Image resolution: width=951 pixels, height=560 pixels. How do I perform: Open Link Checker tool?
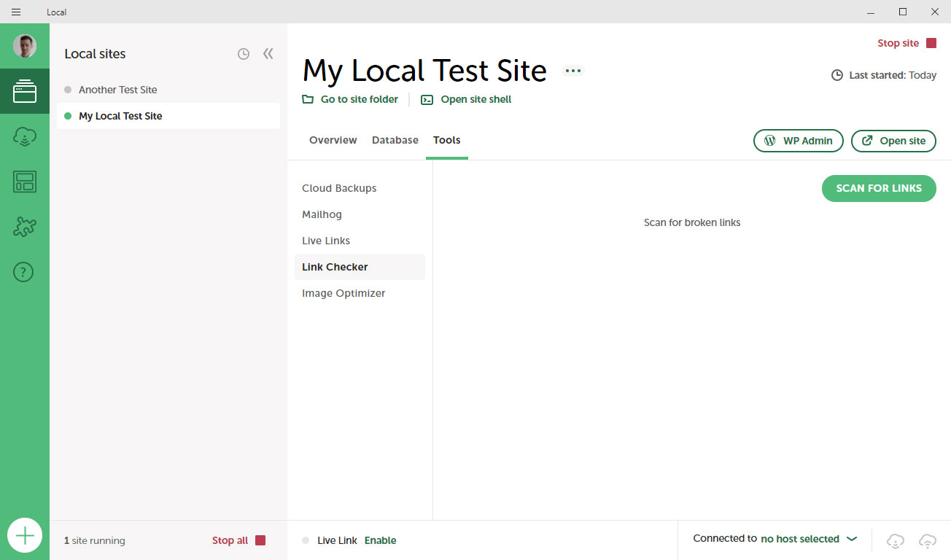coord(360,267)
